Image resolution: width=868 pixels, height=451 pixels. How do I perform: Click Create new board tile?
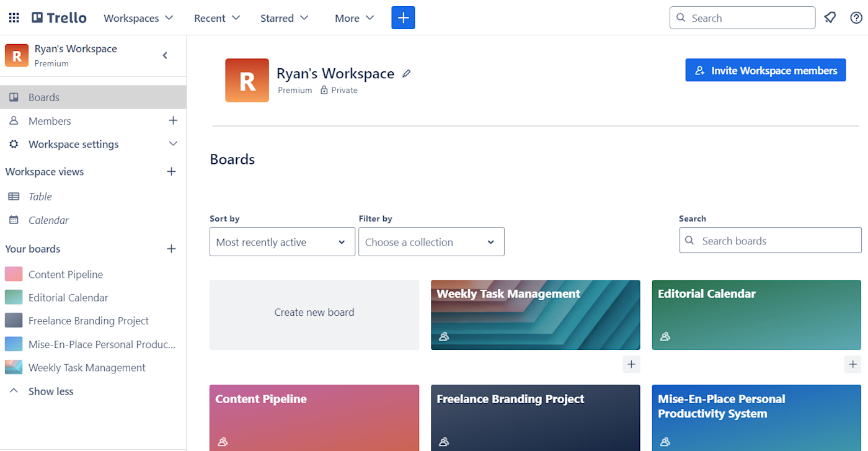click(314, 315)
